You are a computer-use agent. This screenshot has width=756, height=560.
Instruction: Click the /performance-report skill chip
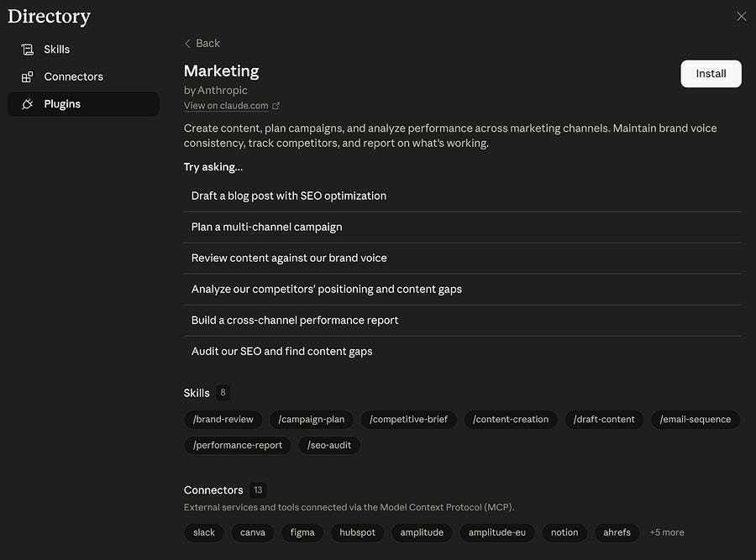pyautogui.click(x=238, y=445)
